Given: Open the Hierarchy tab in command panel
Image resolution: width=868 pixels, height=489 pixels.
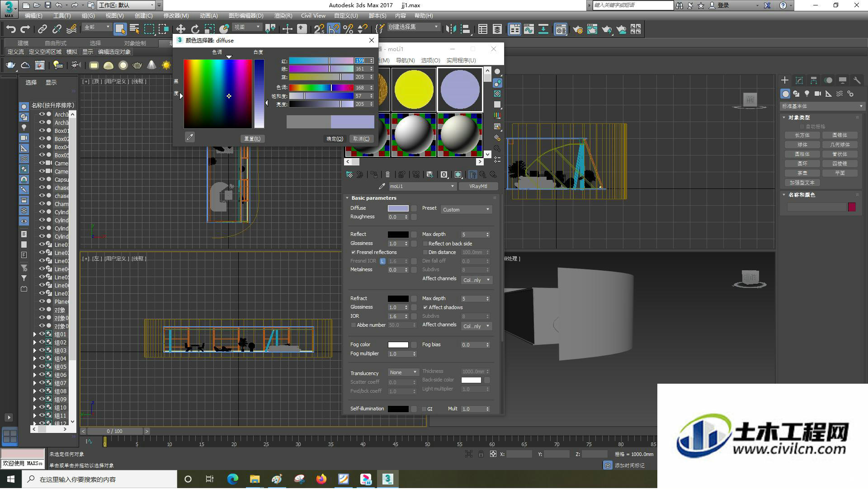Looking at the screenshot, I should point(814,80).
